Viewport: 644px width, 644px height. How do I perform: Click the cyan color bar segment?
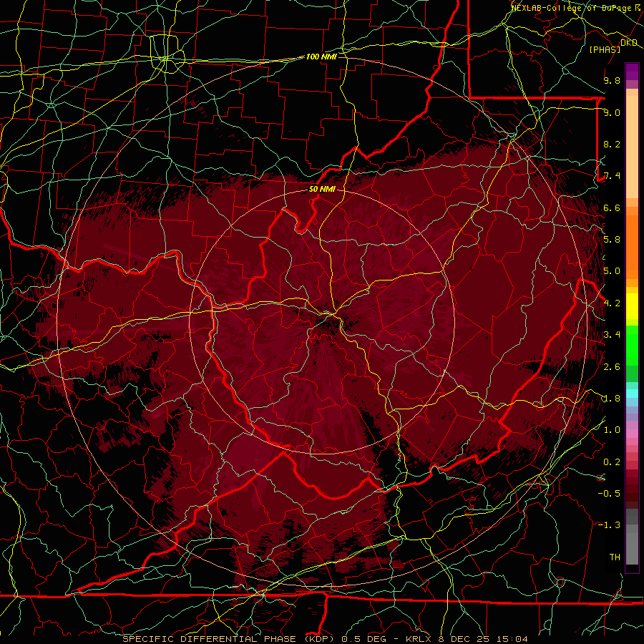pos(632,394)
